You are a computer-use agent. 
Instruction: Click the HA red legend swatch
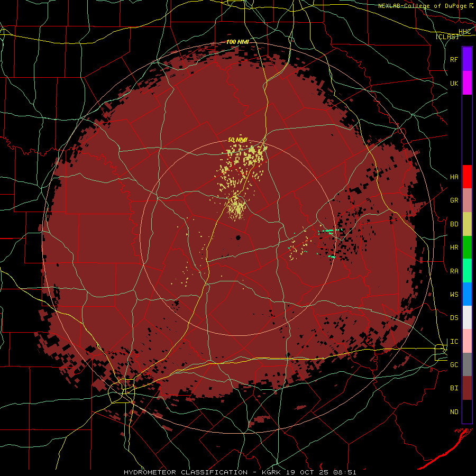coord(467,177)
